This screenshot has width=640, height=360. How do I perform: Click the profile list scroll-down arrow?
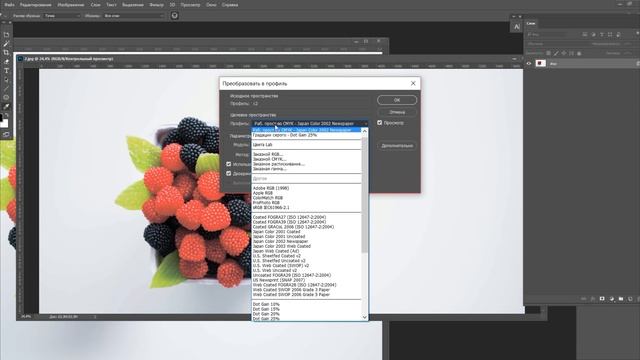coord(364,317)
